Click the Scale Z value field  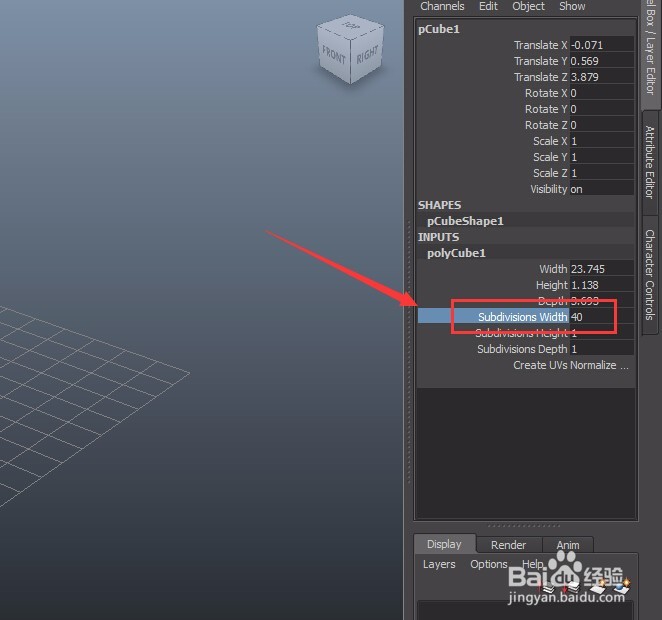point(602,173)
